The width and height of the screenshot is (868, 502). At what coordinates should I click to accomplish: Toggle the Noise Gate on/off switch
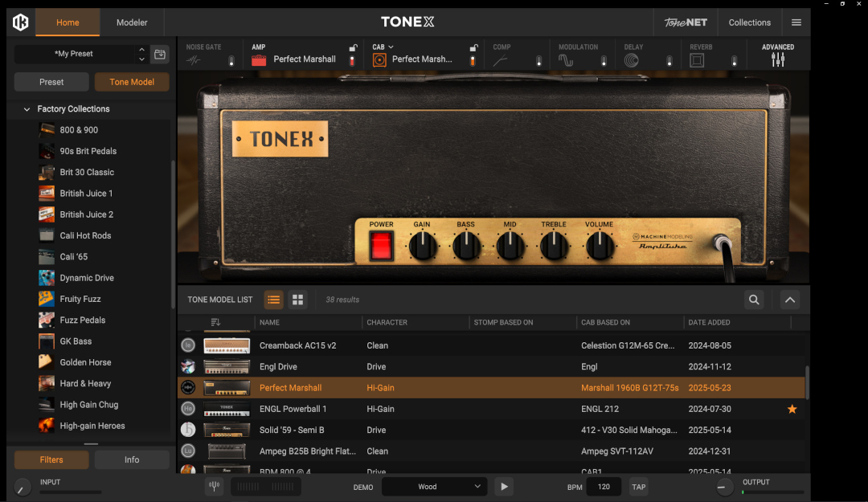coord(231,61)
